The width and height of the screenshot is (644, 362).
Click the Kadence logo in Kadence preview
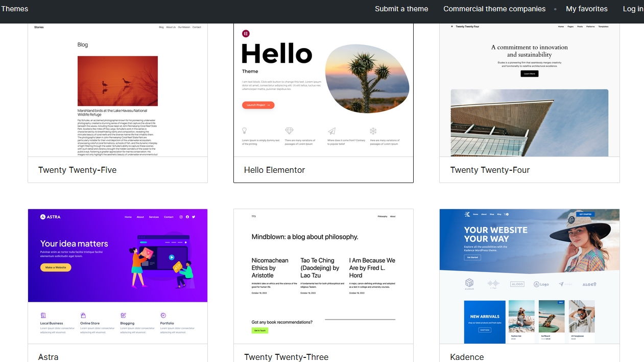[467, 214]
